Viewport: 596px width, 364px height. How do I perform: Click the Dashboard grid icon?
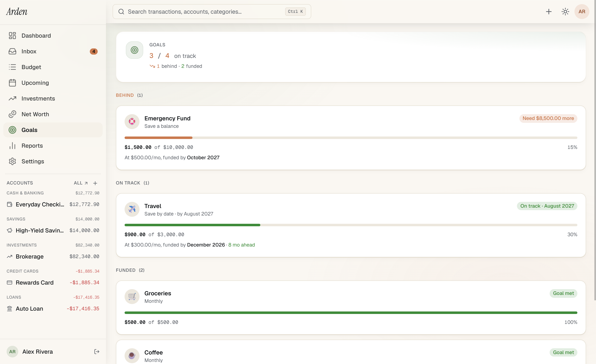tap(12, 36)
